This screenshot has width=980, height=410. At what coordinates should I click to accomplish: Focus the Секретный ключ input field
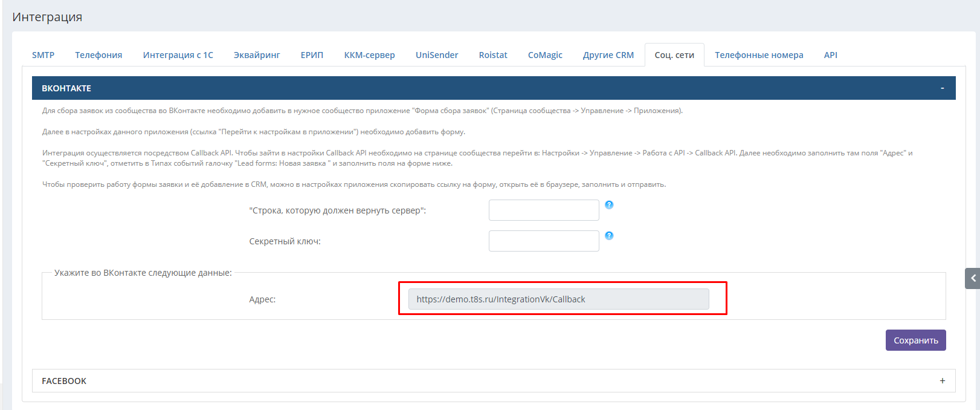[x=544, y=241]
